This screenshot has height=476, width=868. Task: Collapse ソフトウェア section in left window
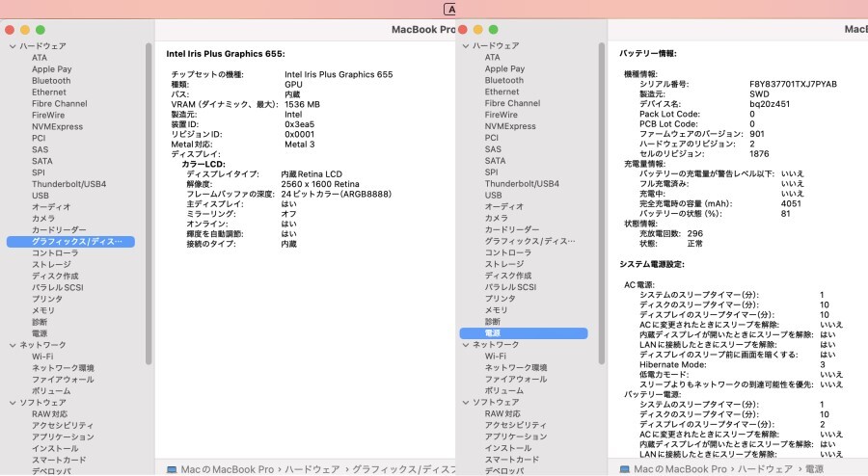[x=13, y=403]
